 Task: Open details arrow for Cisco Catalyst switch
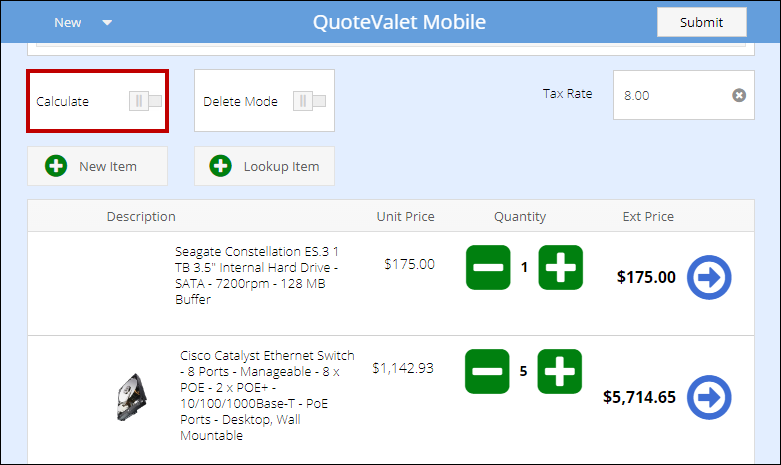(708, 397)
